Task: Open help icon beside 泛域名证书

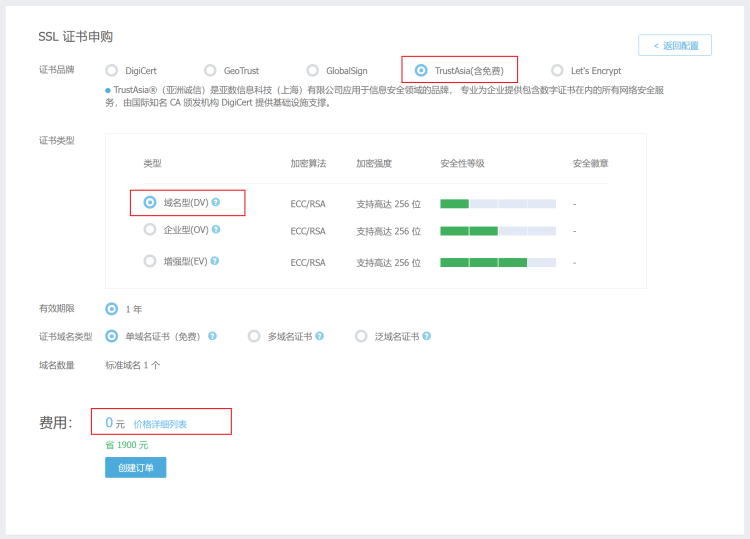Action: 427,336
